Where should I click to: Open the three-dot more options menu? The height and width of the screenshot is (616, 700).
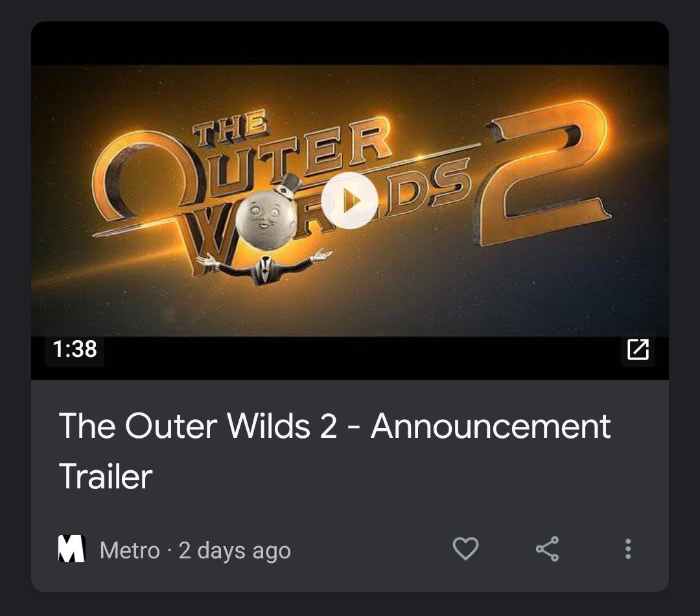(x=628, y=549)
